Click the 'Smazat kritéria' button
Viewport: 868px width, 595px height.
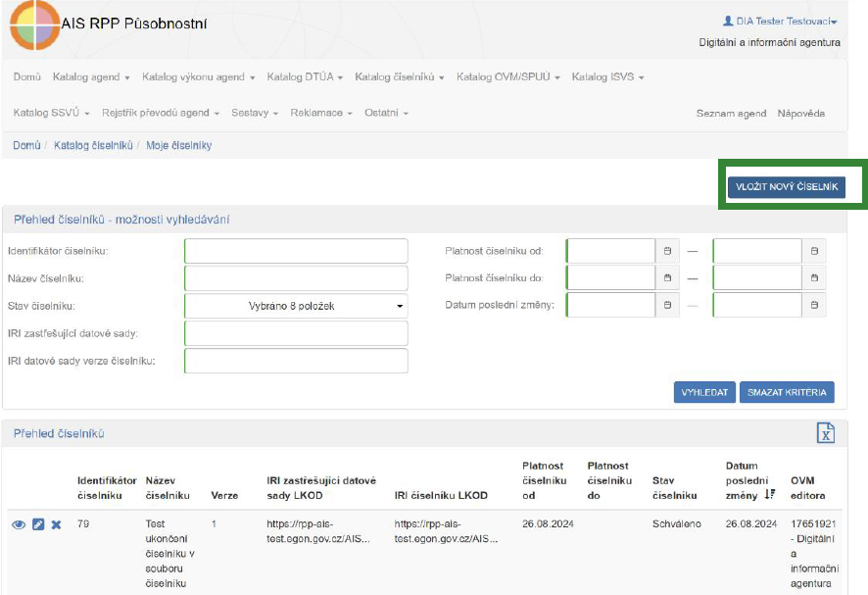pos(787,392)
